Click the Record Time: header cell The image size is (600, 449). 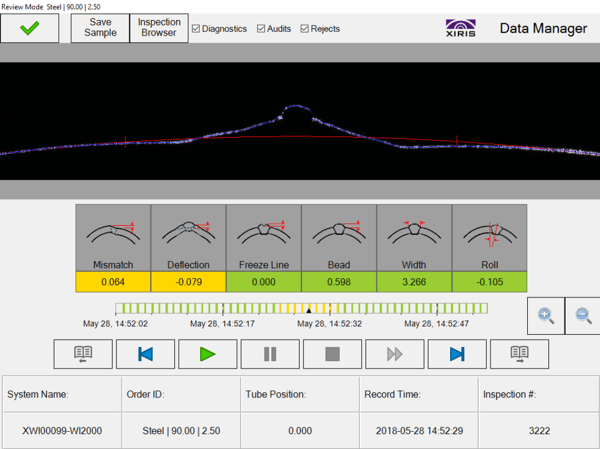pos(419,395)
